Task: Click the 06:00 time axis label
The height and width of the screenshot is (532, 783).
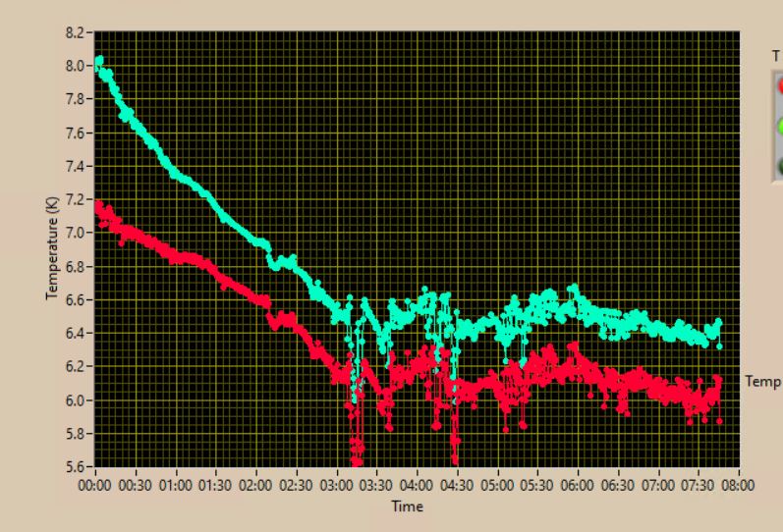Action: [x=578, y=486]
